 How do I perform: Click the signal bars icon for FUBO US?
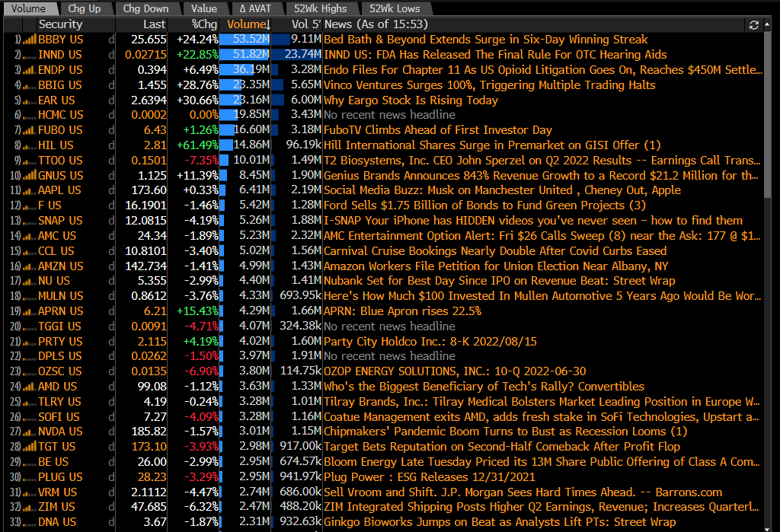pos(30,130)
